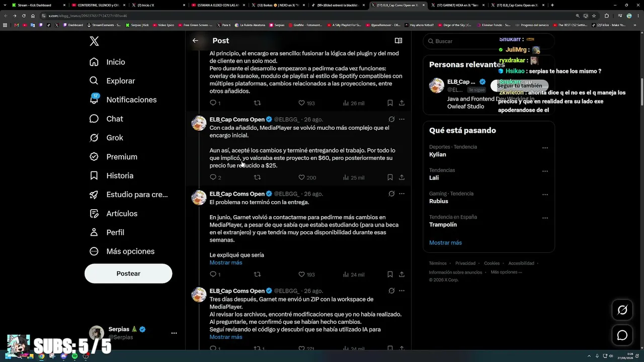Screen dimensions: 644x362
Task: Open more options for Kylian trend
Action: pos(545,148)
